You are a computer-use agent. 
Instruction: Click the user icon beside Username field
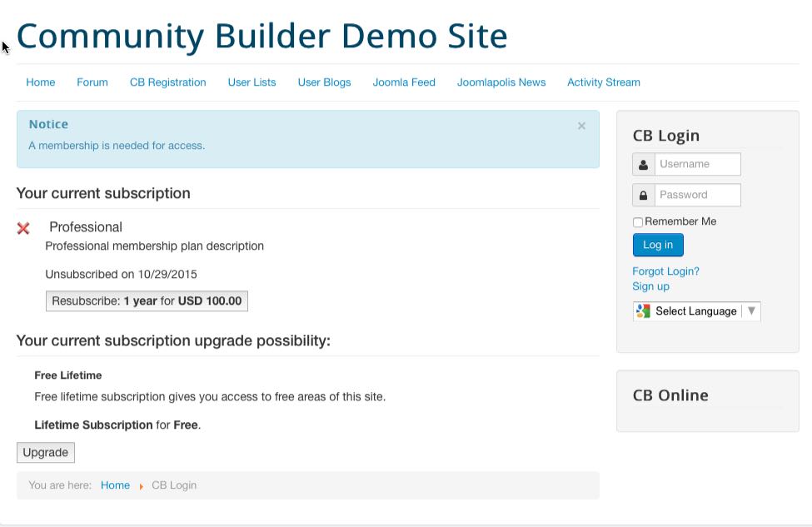tap(643, 165)
